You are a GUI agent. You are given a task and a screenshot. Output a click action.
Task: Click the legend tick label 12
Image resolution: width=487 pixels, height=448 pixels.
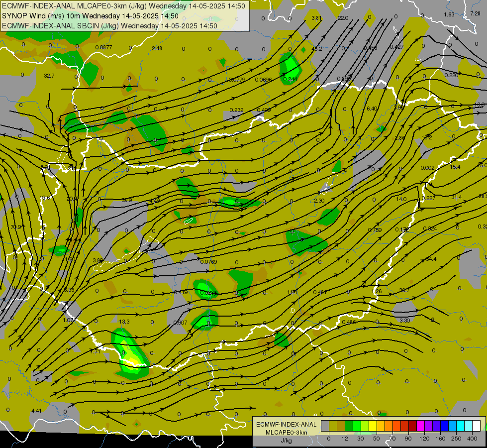(345, 439)
